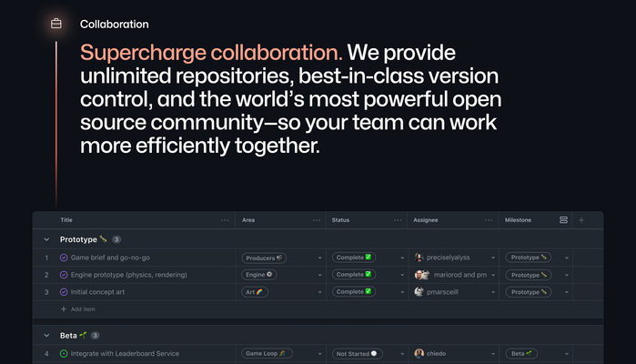The image size is (636, 364).
Task: Click the Producers area tag
Action: 264,258
